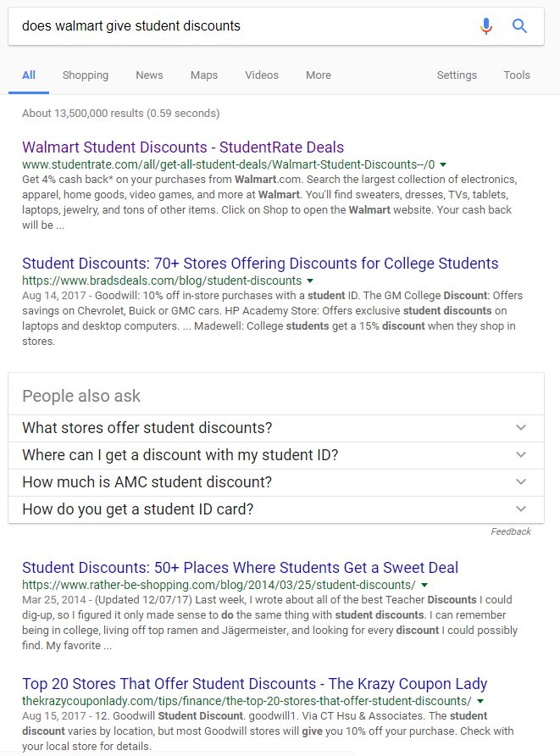Open the search Tools options

tap(517, 75)
